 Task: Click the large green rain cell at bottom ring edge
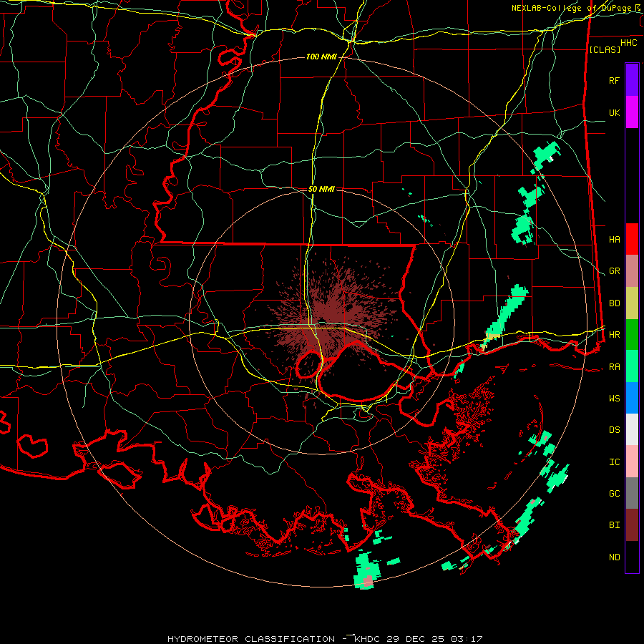coord(366,570)
